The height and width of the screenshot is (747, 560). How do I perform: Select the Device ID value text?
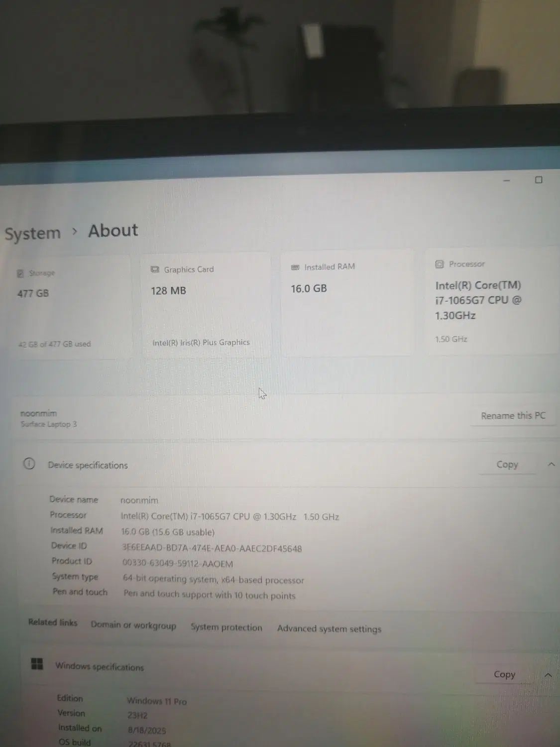tap(212, 548)
